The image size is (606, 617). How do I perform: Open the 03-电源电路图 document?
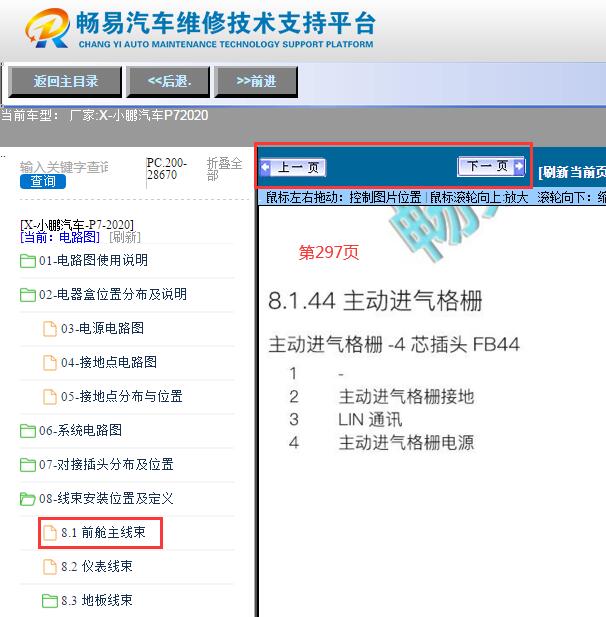coord(102,328)
